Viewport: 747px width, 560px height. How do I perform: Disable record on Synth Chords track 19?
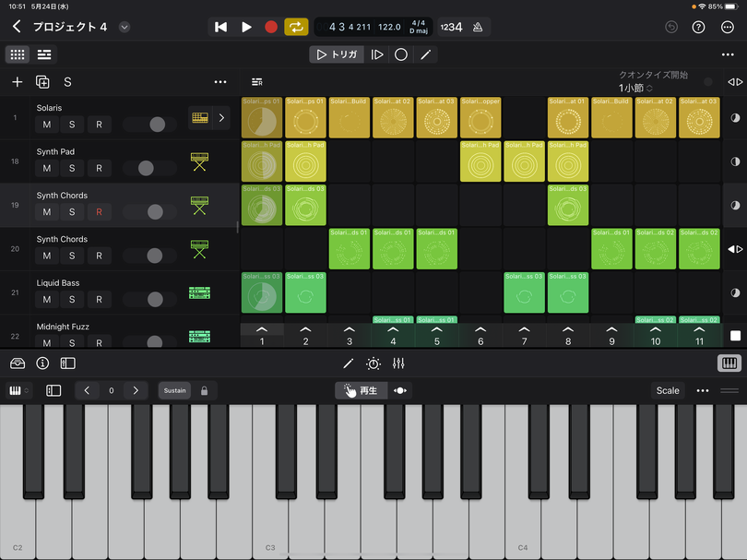(99, 212)
